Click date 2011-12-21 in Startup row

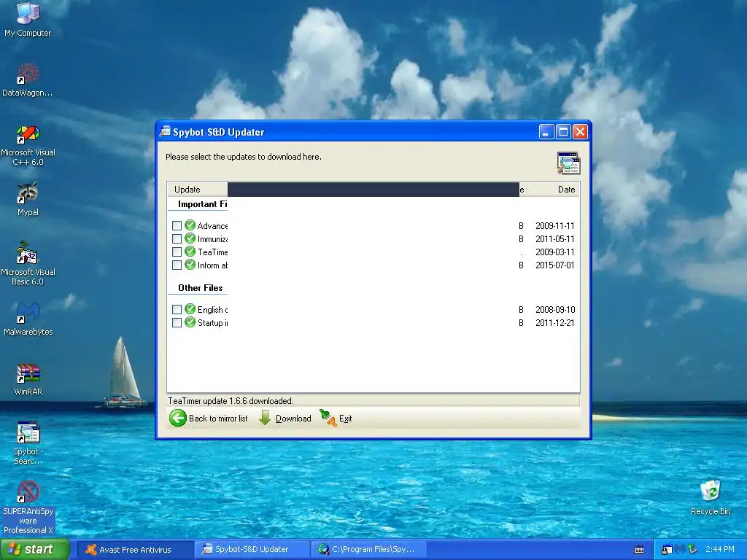(x=555, y=323)
